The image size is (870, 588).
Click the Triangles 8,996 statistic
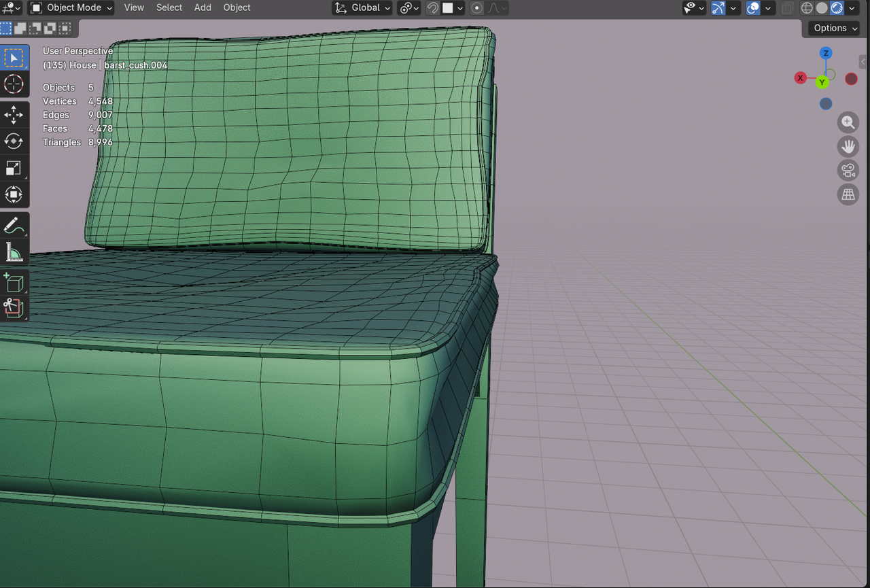pos(78,142)
